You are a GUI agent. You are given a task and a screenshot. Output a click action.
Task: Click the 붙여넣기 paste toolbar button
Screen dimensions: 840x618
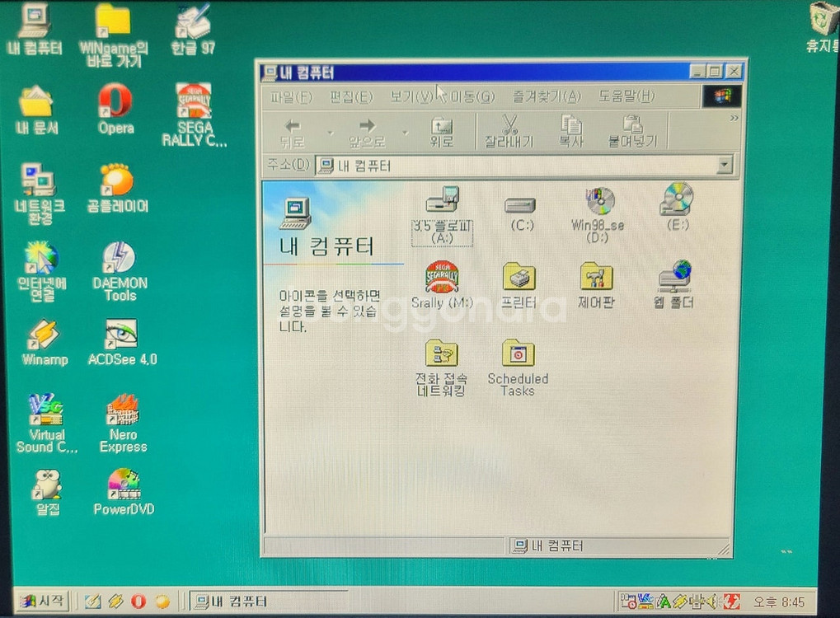(x=632, y=133)
